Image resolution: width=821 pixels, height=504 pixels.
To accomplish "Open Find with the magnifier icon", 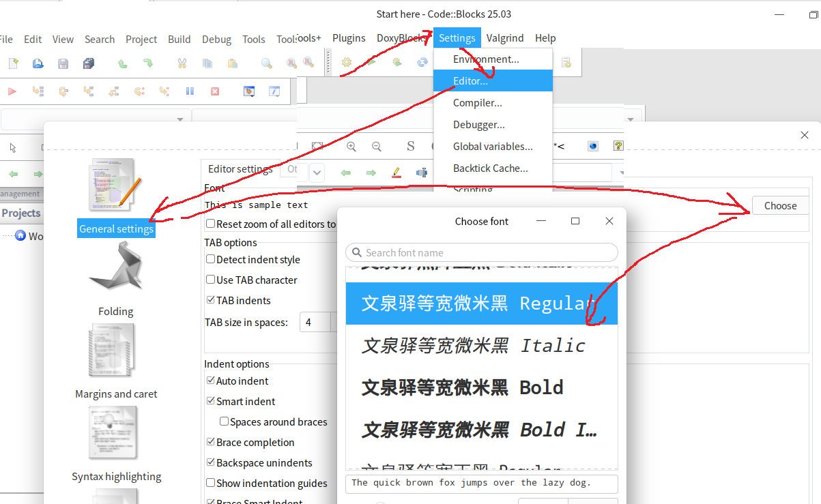I will point(266,63).
